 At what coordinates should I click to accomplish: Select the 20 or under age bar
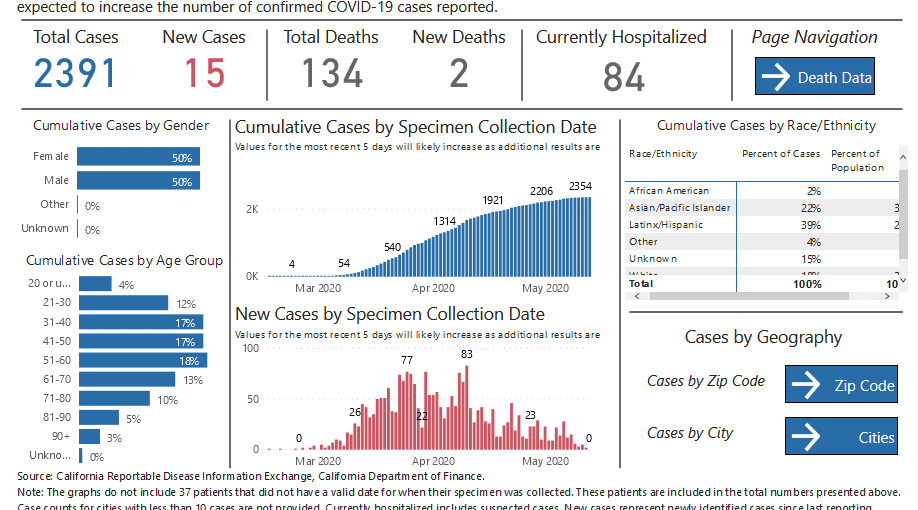[95, 283]
